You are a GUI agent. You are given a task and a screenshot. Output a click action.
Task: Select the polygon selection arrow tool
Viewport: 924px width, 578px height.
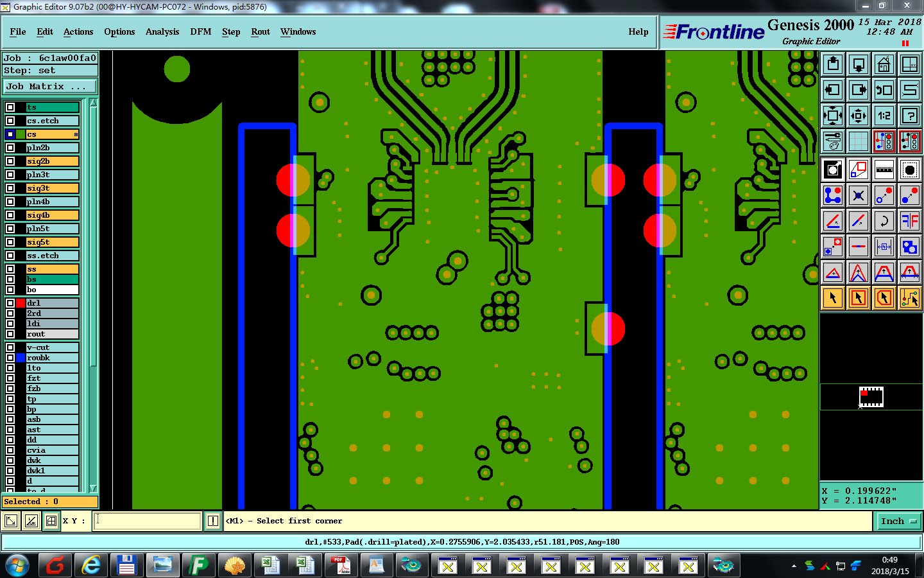click(x=884, y=298)
